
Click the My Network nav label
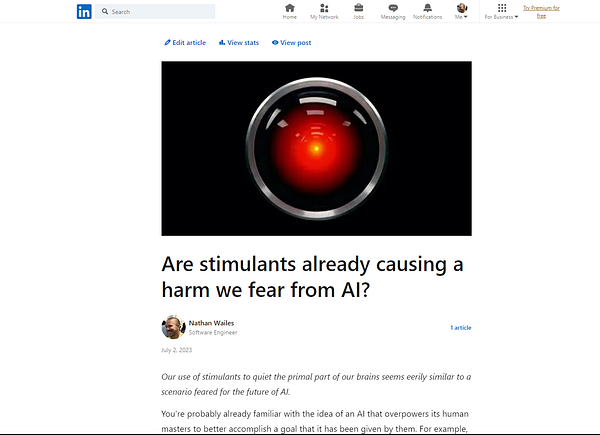(324, 17)
